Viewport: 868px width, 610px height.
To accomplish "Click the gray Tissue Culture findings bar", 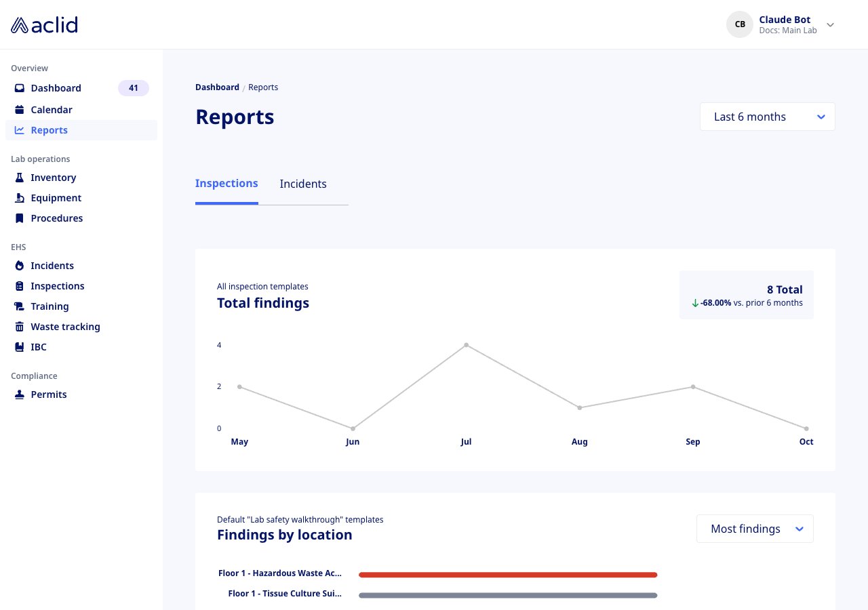I will click(508, 596).
